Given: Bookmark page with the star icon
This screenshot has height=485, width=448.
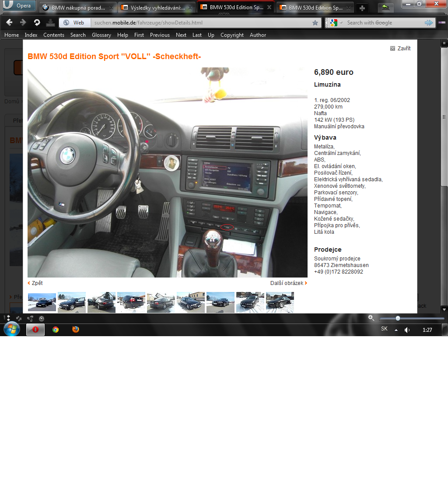Looking at the screenshot, I should tap(315, 23).
